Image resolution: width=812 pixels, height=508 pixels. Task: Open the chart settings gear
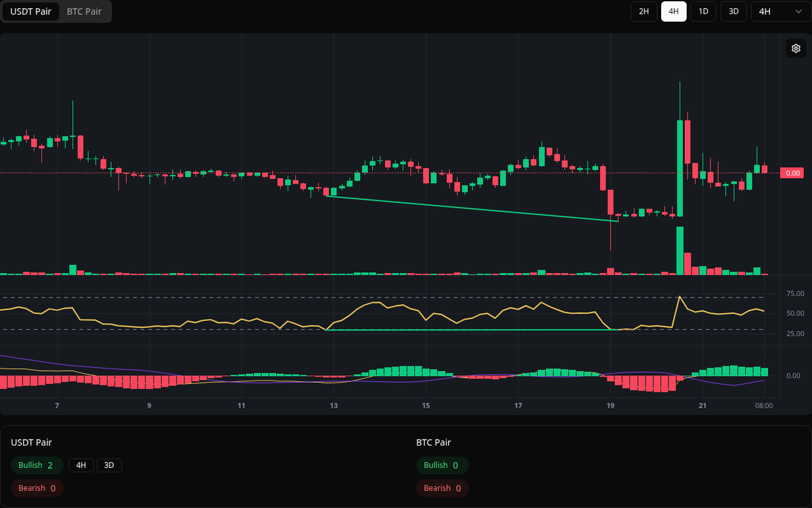[x=796, y=48]
